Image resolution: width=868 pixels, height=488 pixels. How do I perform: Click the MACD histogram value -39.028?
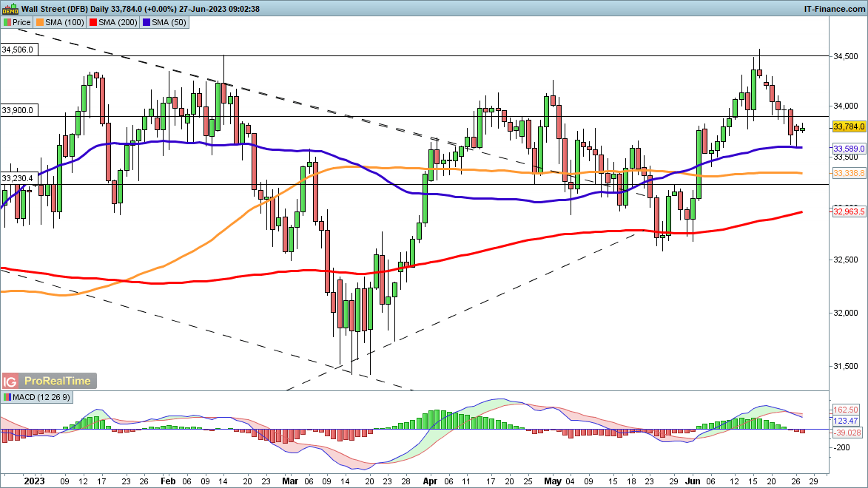click(847, 433)
